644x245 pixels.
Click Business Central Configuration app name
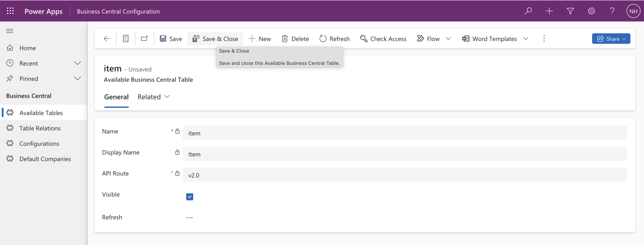pos(118,11)
